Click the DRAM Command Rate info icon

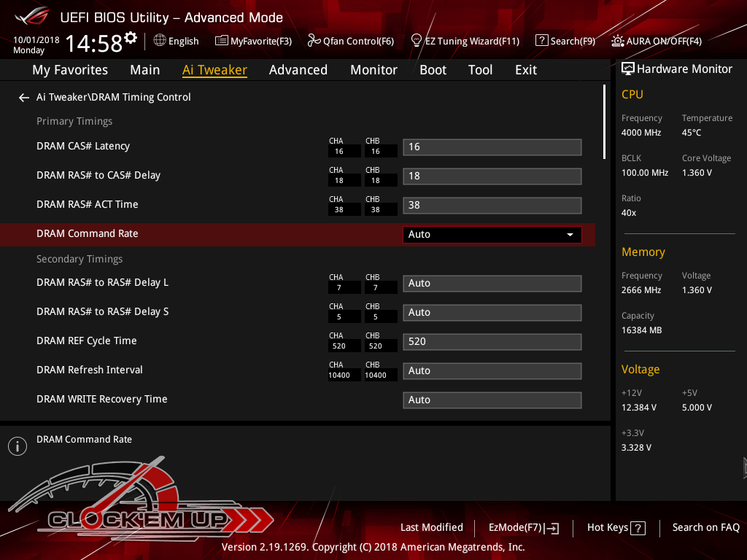tap(18, 446)
